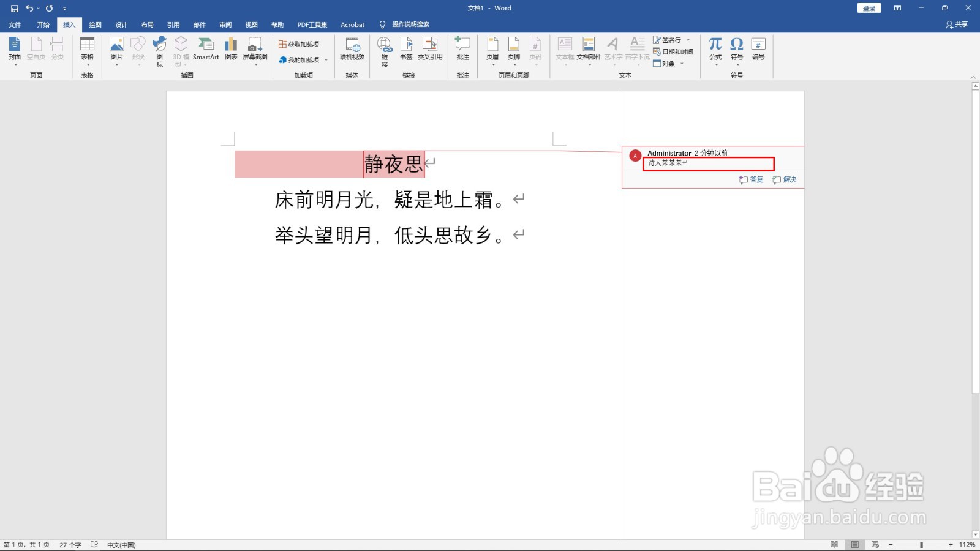The image size is (980, 551).
Task: Switch to the 开始 ribbon tab
Action: (42, 24)
